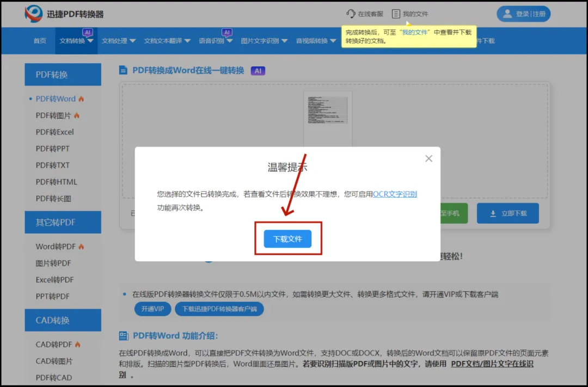Click the flame icon next to PDF转Word
This screenshot has height=387, width=588.
click(x=81, y=99)
